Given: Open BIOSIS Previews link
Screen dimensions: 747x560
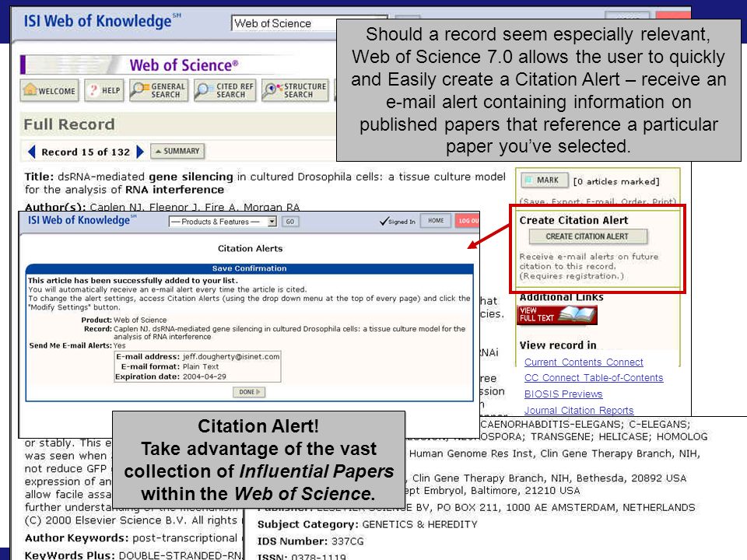Looking at the screenshot, I should [x=563, y=394].
